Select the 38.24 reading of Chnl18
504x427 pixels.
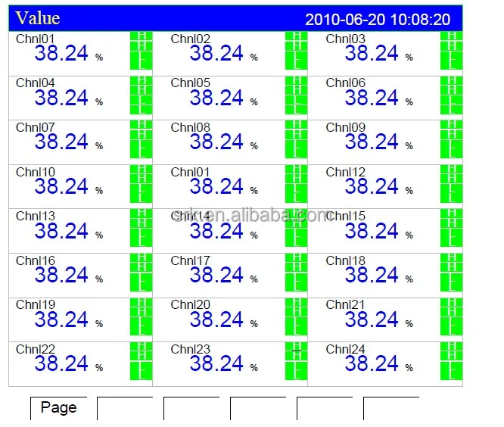(x=372, y=275)
